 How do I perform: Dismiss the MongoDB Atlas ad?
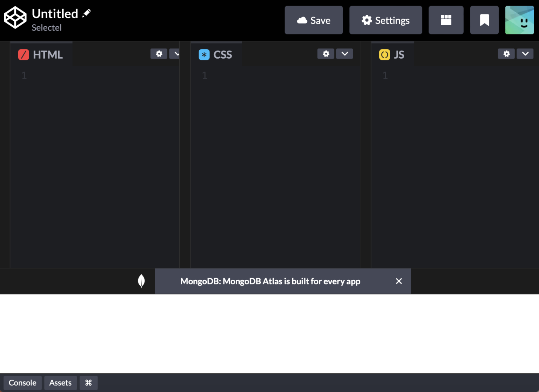[399, 281]
